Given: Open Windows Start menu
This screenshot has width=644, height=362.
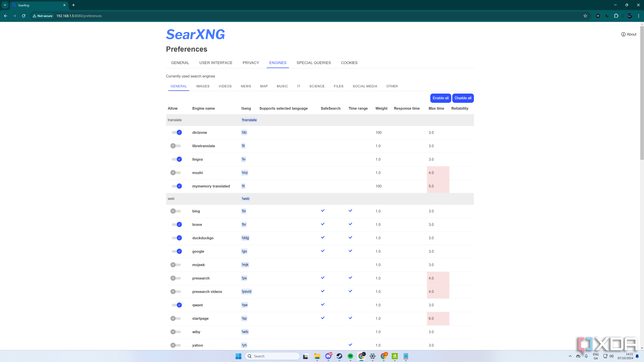Looking at the screenshot, I should (238, 356).
